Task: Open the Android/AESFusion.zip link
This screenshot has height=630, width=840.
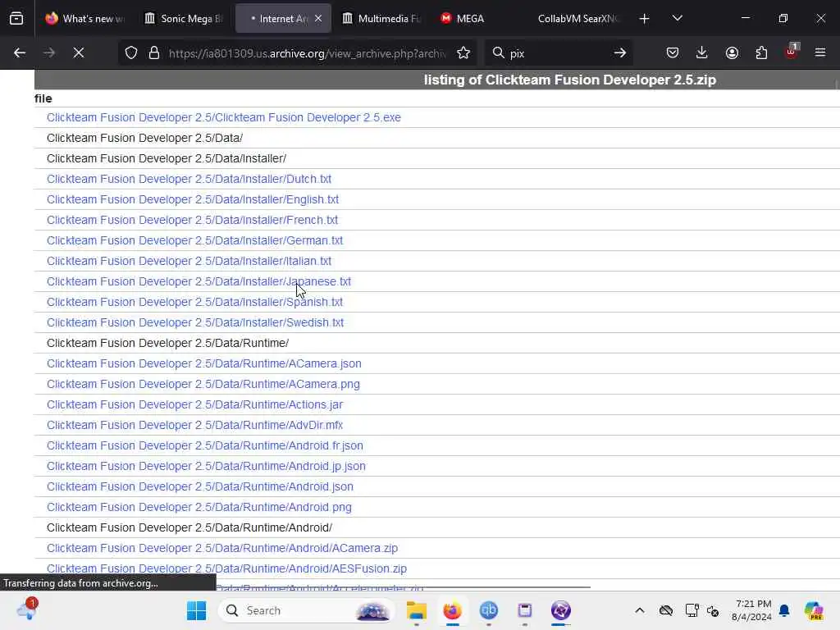Action: [x=226, y=568]
